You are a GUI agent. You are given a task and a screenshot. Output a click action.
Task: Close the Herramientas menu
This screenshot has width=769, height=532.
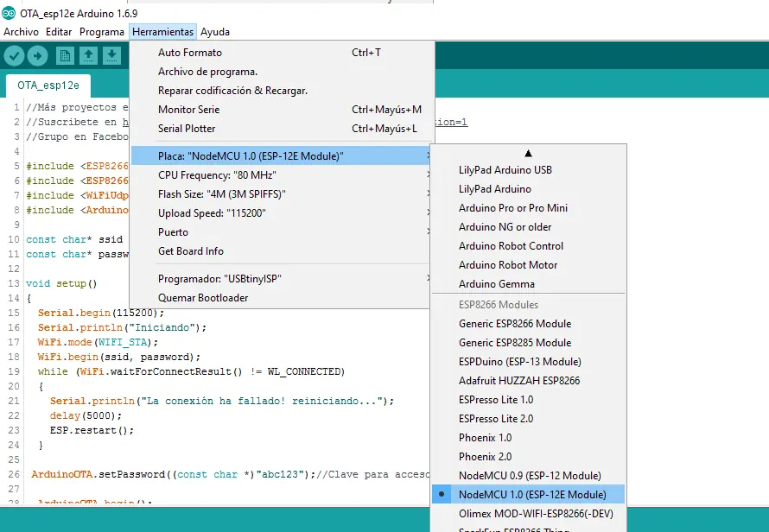162,32
